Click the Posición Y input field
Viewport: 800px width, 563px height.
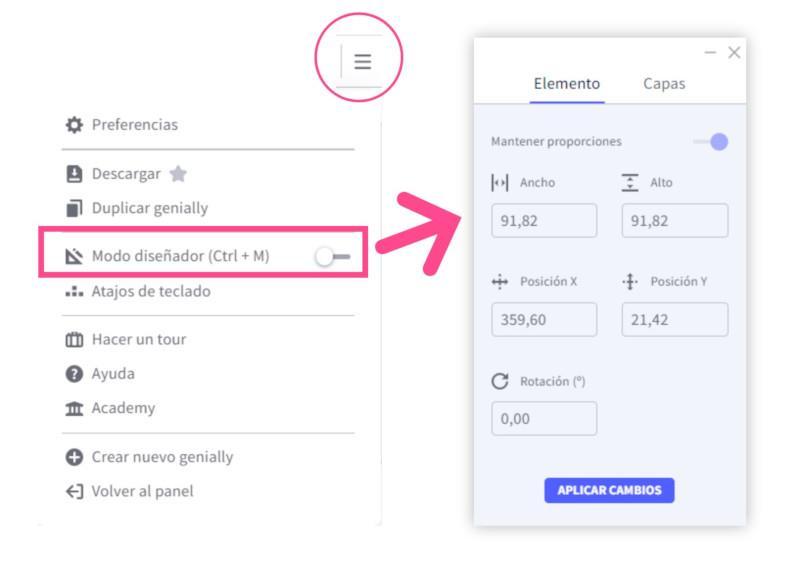675,320
